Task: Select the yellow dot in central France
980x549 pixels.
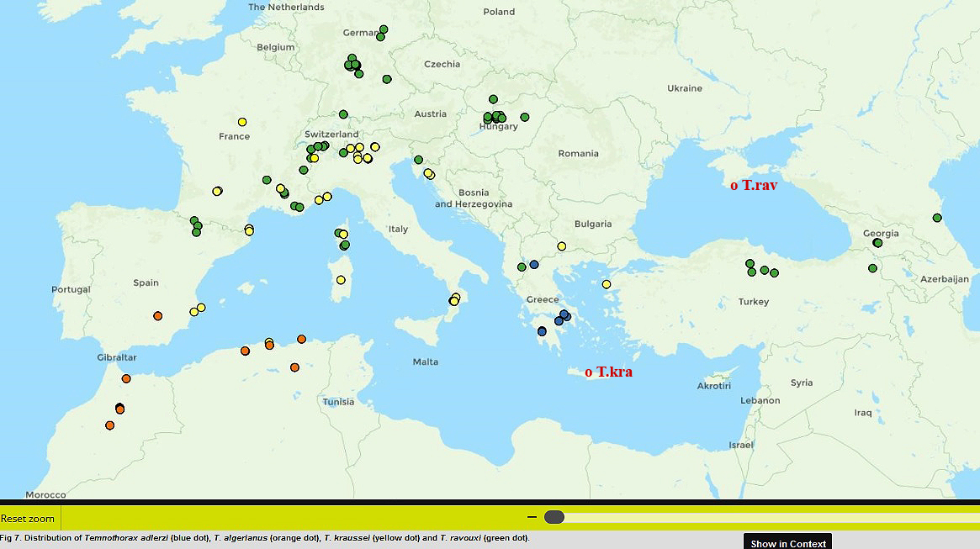Action: pos(242,122)
